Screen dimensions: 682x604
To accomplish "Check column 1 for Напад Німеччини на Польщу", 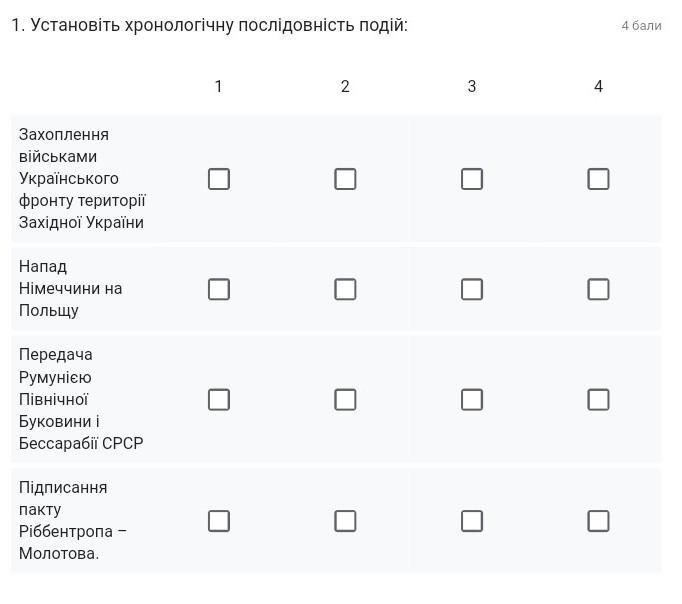I will [218, 289].
